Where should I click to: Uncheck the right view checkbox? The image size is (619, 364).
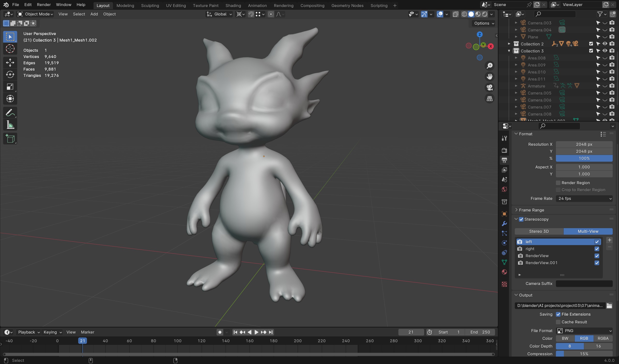597,249
